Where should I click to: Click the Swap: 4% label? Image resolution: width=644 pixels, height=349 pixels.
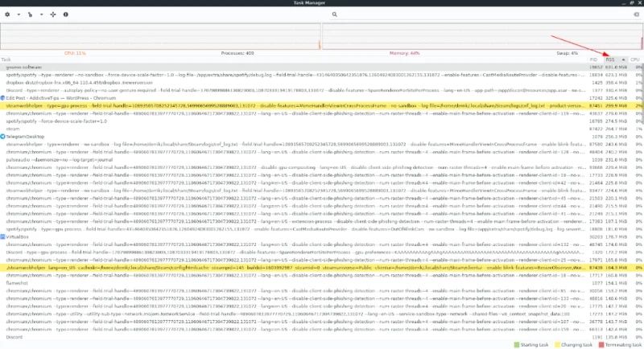[x=567, y=53]
